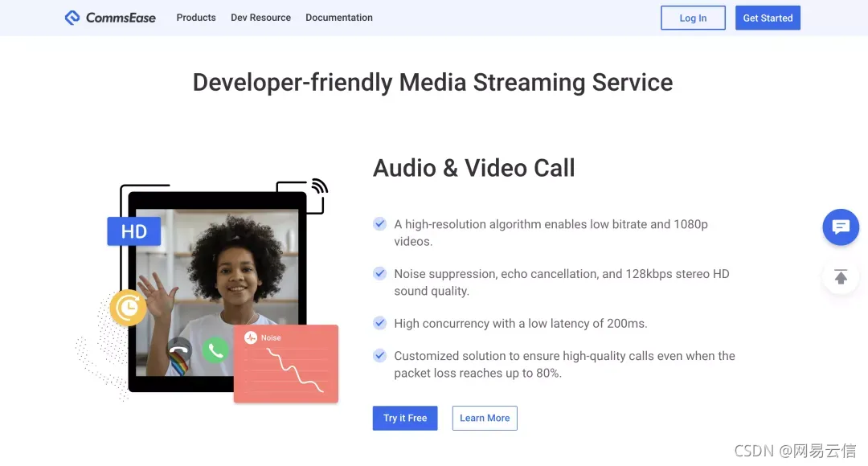Open the Documentation menu
The width and height of the screenshot is (868, 466).
coord(339,18)
